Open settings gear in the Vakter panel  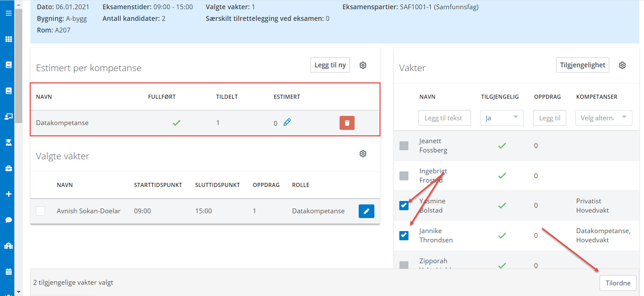(622, 65)
